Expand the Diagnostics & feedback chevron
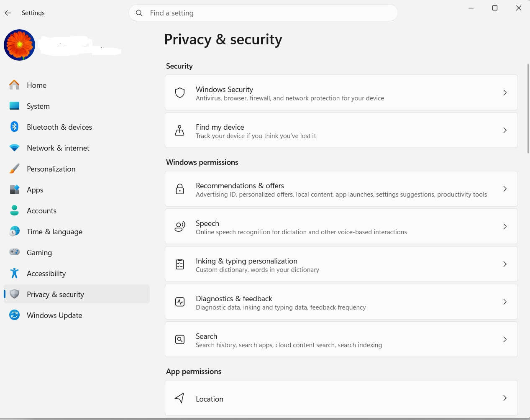Screen dimensions: 530x420 [505, 302]
